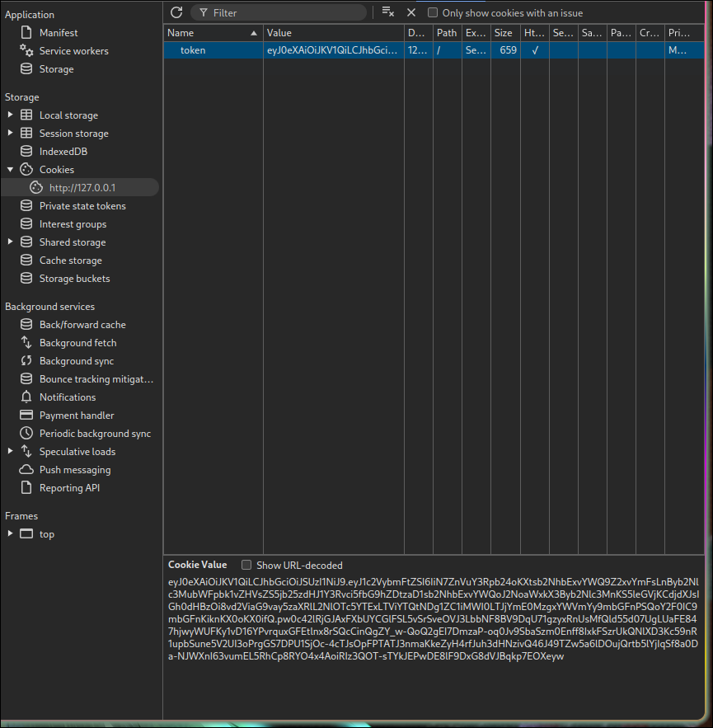Click the refresh cookies icon
Viewport: 713px width, 728px height.
coord(176,12)
